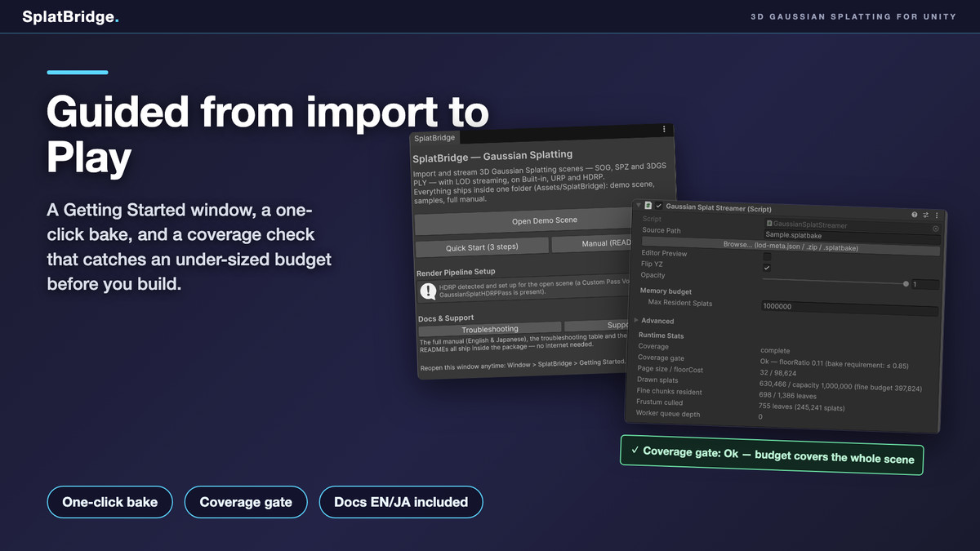This screenshot has width=980, height=551.
Task: Click the One-click bake pill
Action: pyautogui.click(x=110, y=502)
